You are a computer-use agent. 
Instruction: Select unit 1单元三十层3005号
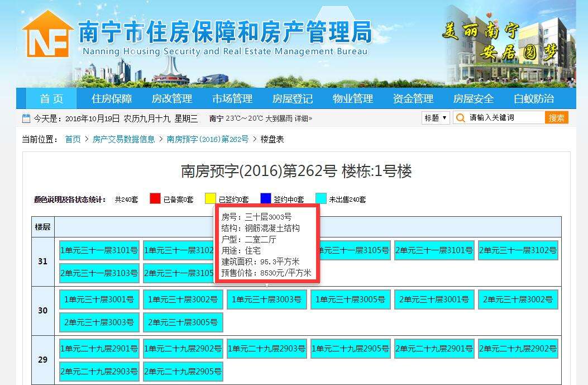pos(350,300)
